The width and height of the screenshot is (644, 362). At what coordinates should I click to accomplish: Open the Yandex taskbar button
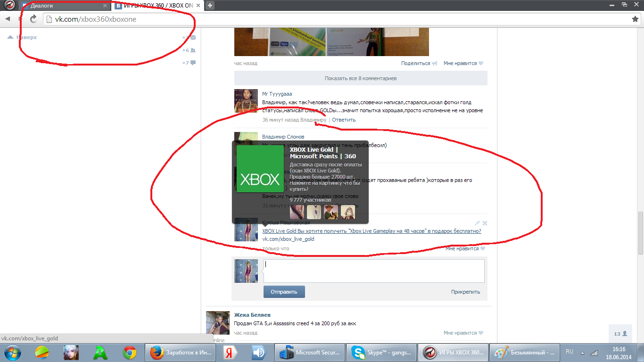click(231, 352)
